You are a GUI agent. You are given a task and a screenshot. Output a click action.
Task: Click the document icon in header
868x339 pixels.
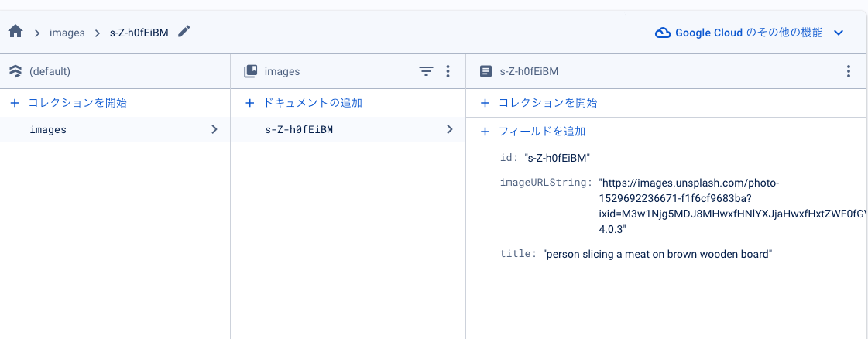[485, 71]
